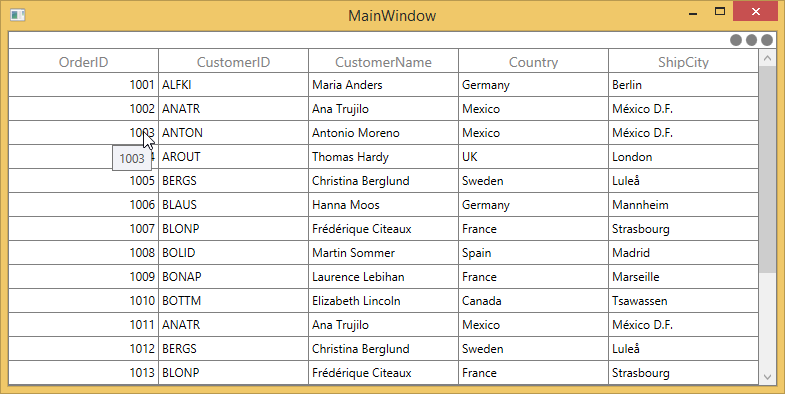Click the scrollbar down arrow
This screenshot has width=785, height=394.
pyautogui.click(x=767, y=377)
